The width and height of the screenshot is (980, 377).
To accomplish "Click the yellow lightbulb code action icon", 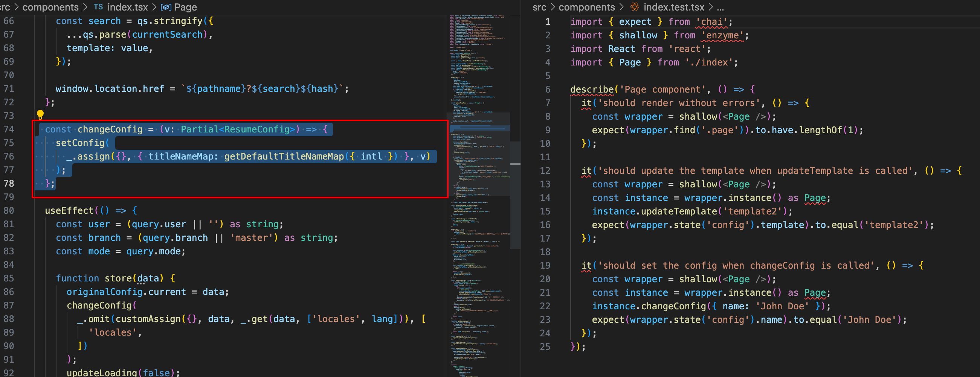I will click(40, 114).
